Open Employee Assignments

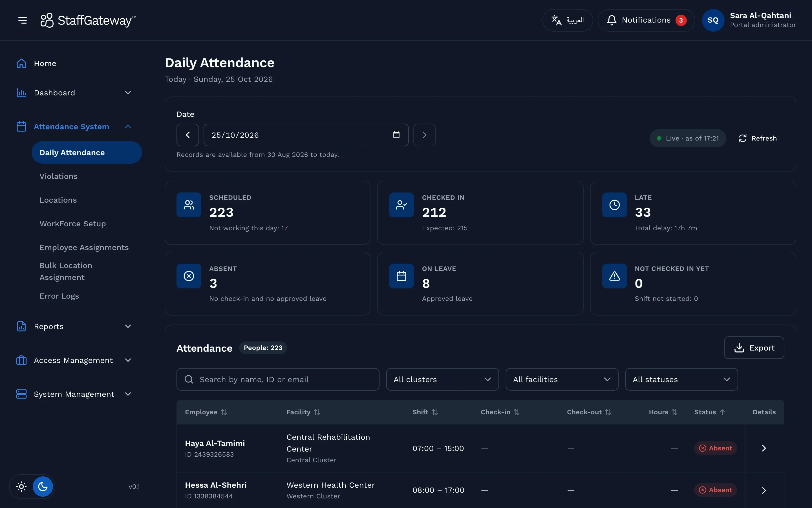(84, 248)
